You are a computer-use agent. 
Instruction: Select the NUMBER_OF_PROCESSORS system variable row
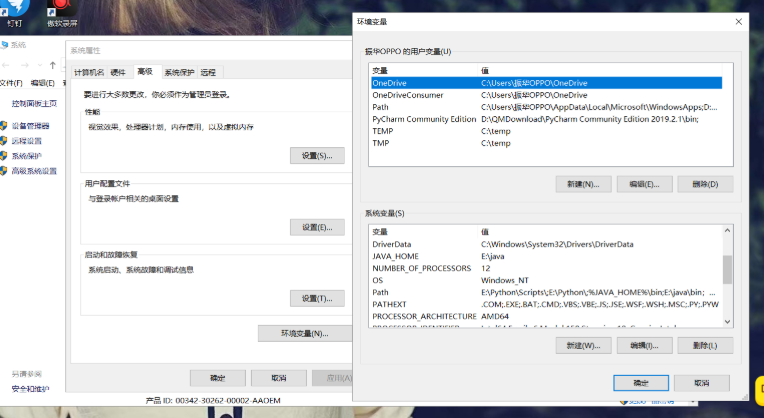(x=546, y=268)
